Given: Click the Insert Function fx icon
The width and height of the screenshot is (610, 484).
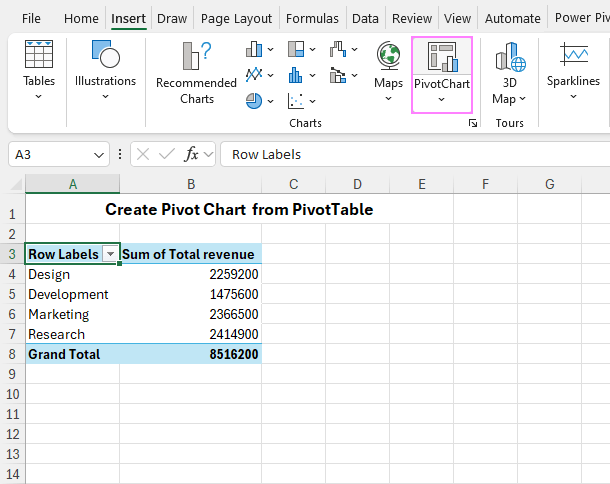Looking at the screenshot, I should tap(191, 154).
